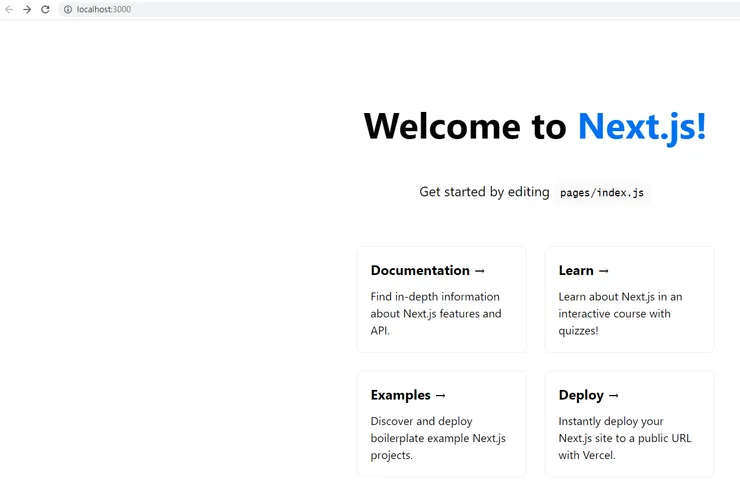Image resolution: width=740 pixels, height=503 pixels.
Task: Reload the page with the refresh icon
Action: pos(45,9)
